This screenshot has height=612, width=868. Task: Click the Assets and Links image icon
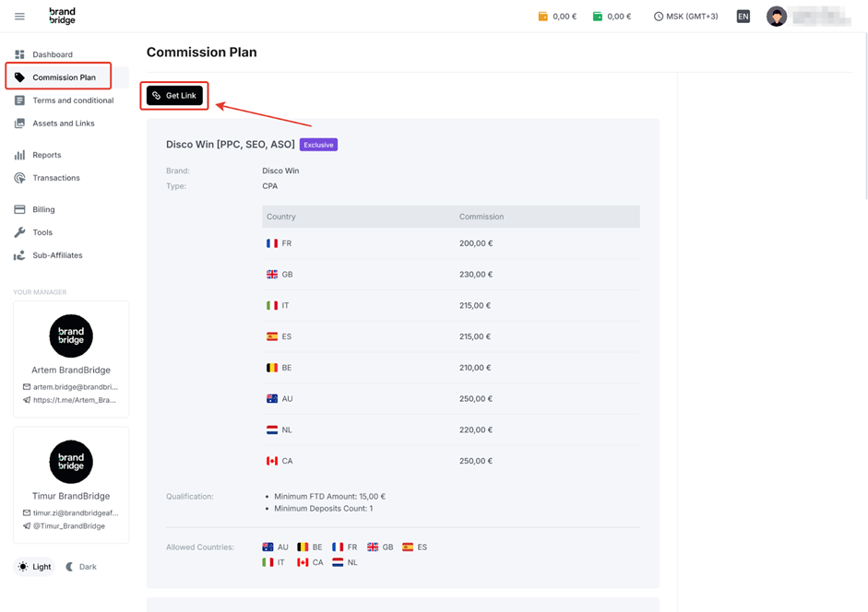click(x=19, y=124)
